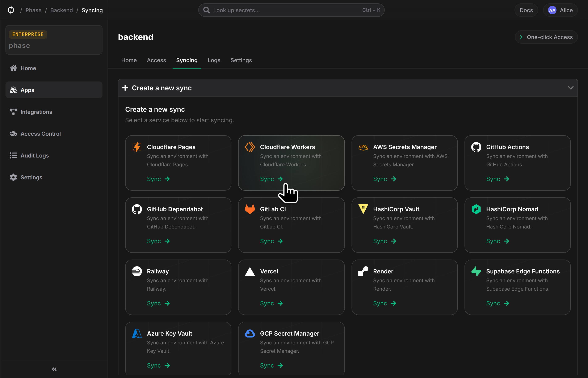Click the Phase logo icon in header
Viewport: 588px width, 378px height.
click(11, 10)
